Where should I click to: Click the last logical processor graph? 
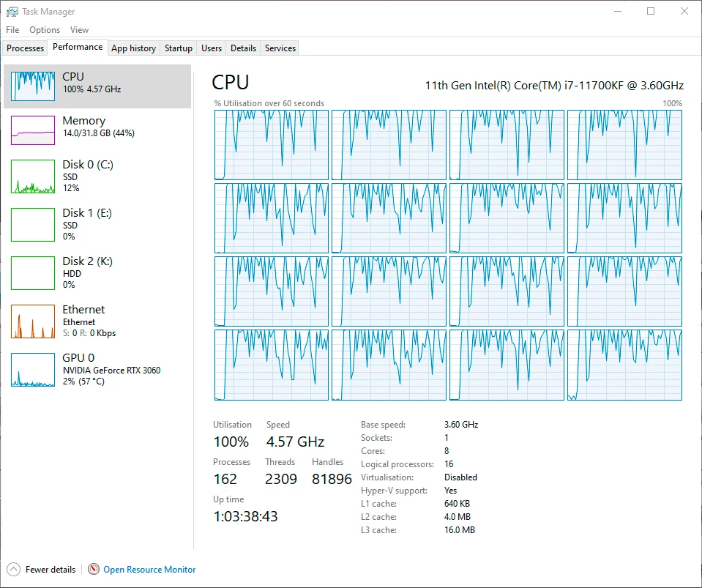(x=624, y=365)
